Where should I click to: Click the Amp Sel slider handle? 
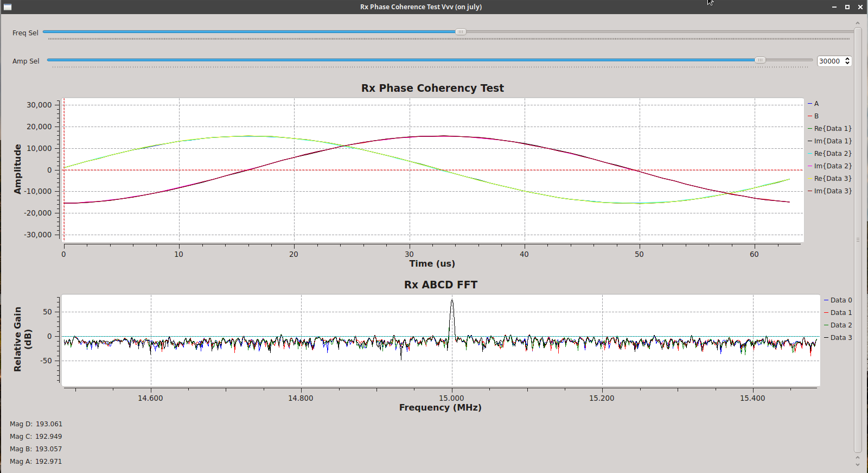click(760, 60)
